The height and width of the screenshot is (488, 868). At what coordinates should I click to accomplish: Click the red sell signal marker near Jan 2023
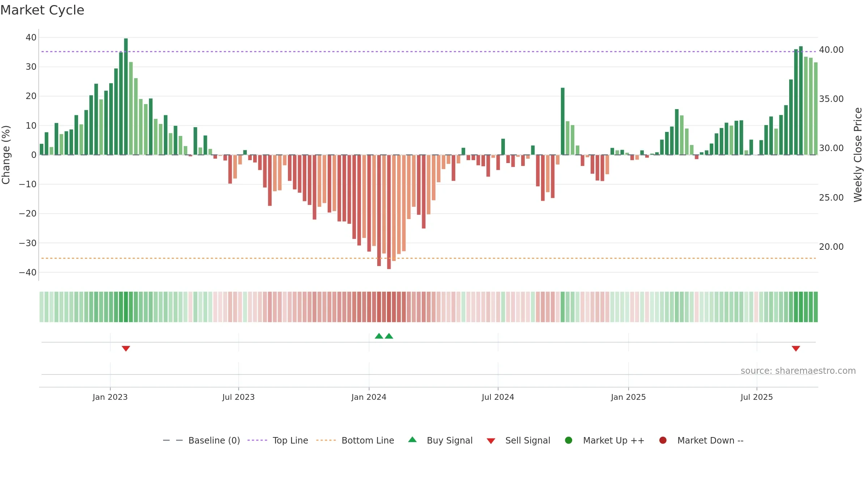point(126,348)
